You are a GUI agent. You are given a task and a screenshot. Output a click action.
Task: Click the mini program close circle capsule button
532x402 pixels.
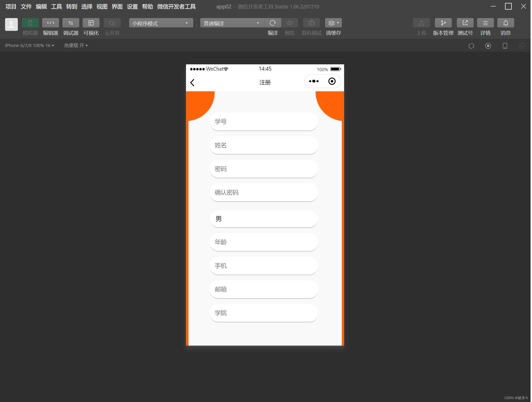pos(332,81)
